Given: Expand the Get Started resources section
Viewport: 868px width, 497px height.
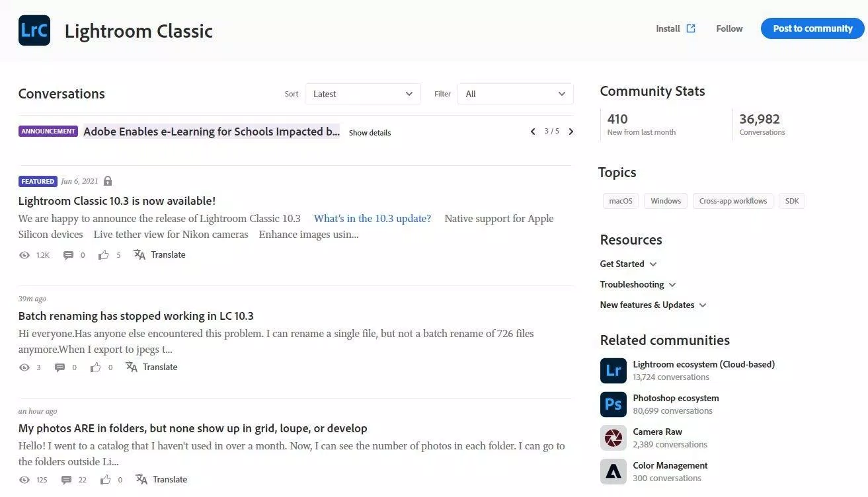Looking at the screenshot, I should pos(628,264).
